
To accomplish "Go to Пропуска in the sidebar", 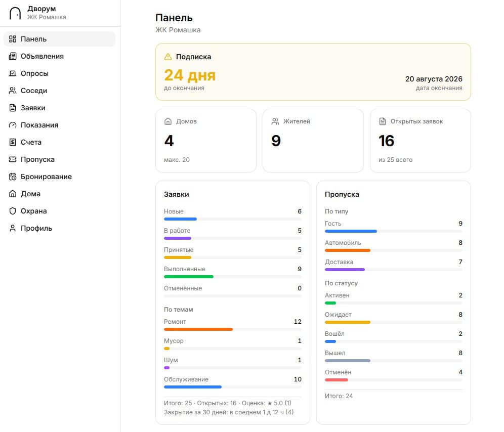I will click(60, 159).
